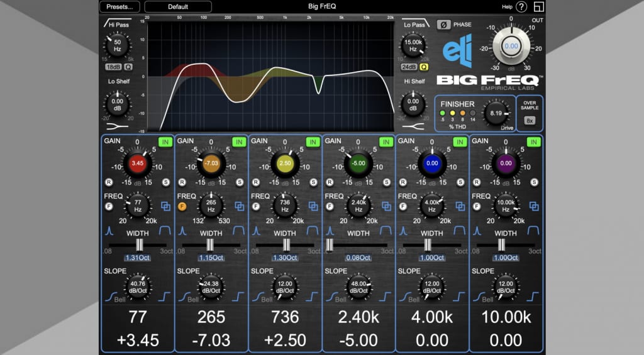This screenshot has width=644, height=355.
Task: Click the R reset icon on the red band
Action: click(108, 182)
